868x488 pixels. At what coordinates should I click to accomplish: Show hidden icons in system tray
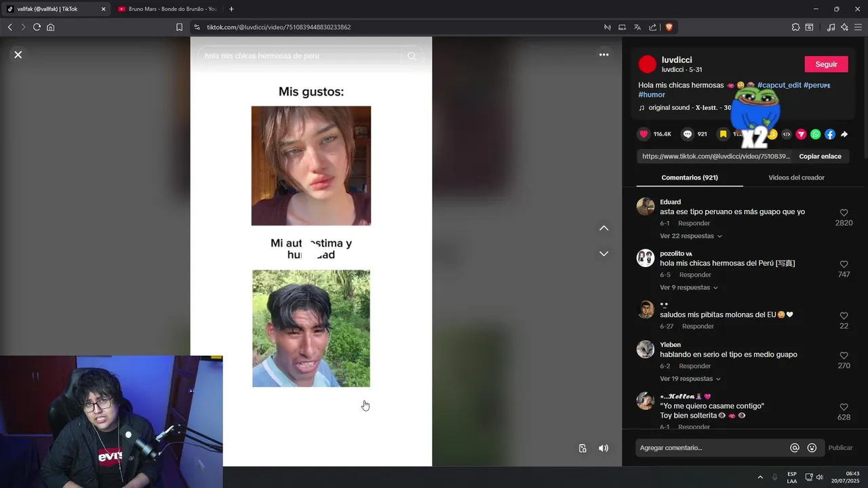760,477
